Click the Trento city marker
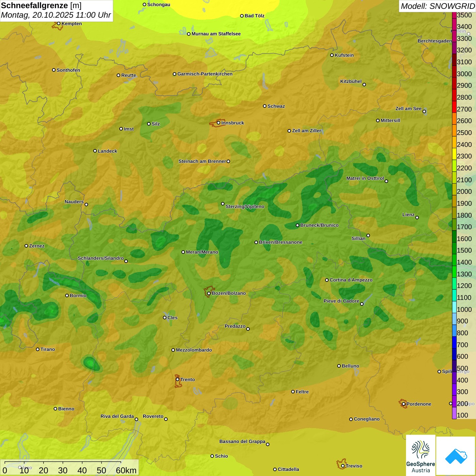This screenshot has width=476, height=476. tap(177, 379)
